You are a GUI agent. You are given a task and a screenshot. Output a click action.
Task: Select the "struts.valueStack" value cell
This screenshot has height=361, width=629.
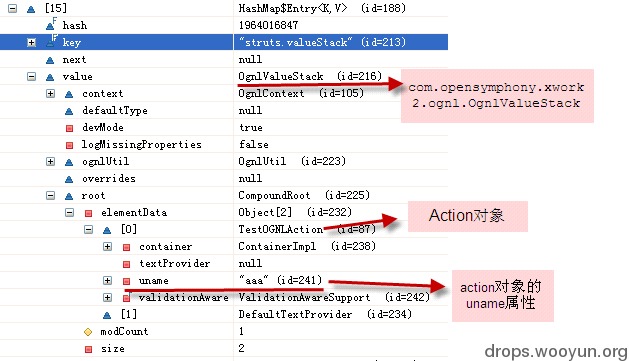point(341,42)
